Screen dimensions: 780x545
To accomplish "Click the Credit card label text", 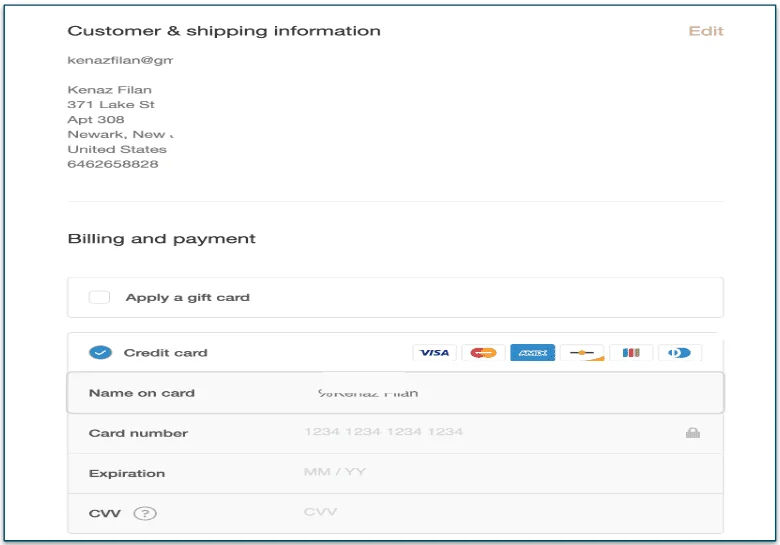I will point(165,353).
